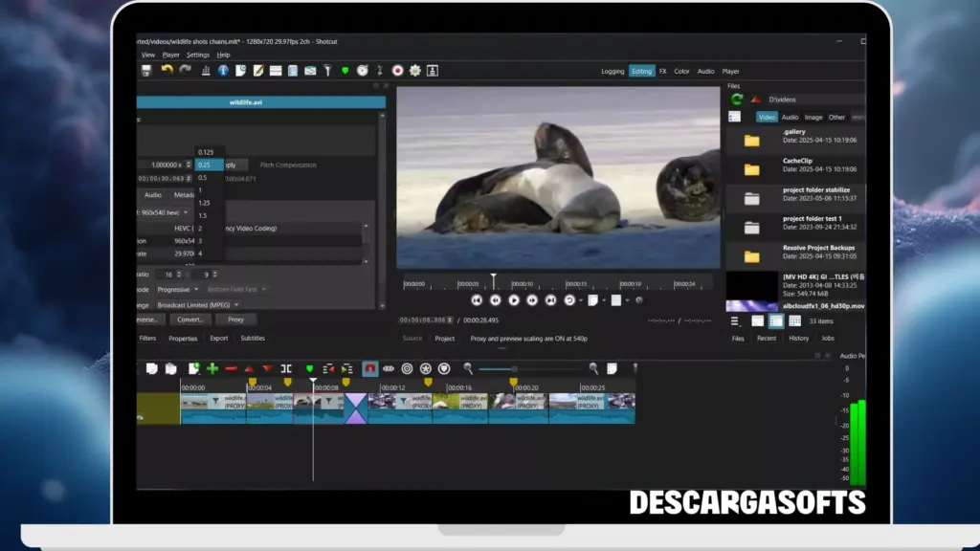
Task: Adjust the timeline zoom slider handle
Action: [515, 368]
